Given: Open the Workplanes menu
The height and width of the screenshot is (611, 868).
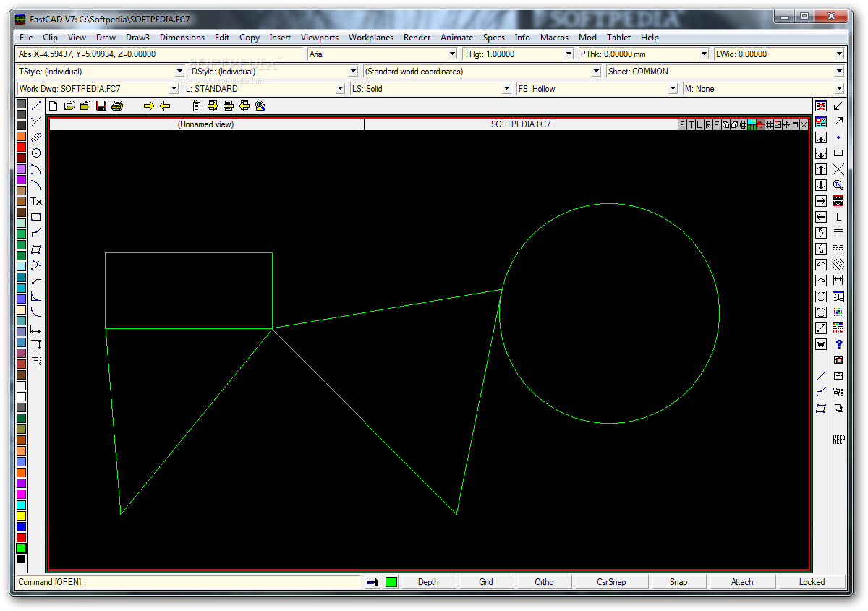Looking at the screenshot, I should pos(371,38).
